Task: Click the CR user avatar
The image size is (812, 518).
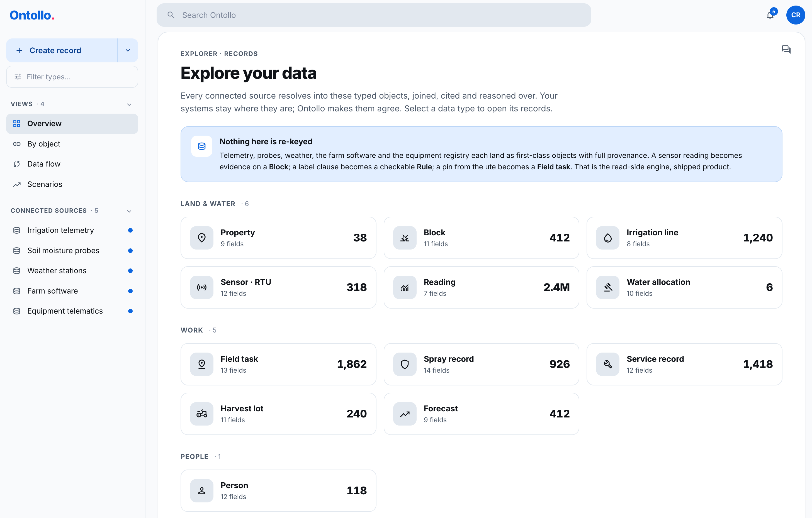Action: click(796, 15)
